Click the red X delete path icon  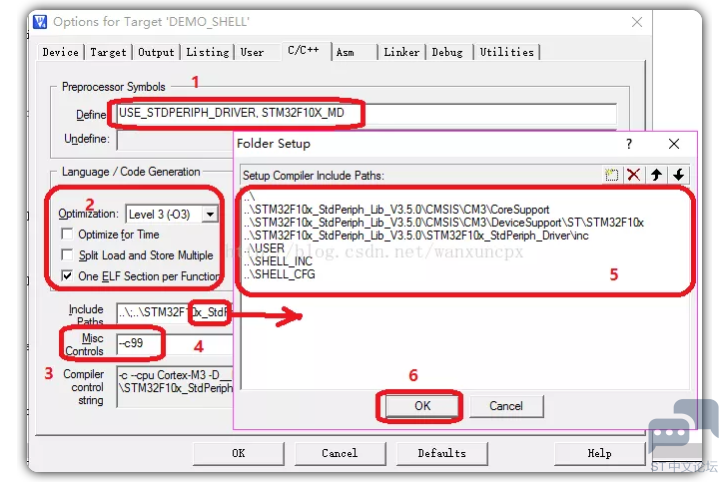click(634, 175)
